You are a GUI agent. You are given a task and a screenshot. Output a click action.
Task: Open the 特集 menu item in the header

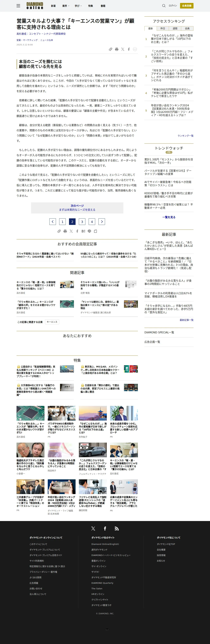point(91,6)
